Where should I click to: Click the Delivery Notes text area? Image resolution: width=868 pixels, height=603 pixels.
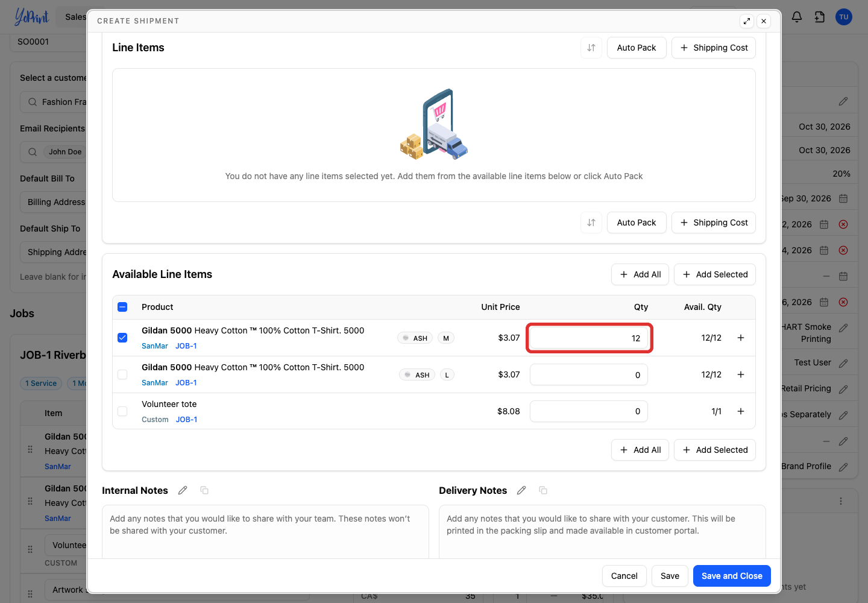click(602, 532)
